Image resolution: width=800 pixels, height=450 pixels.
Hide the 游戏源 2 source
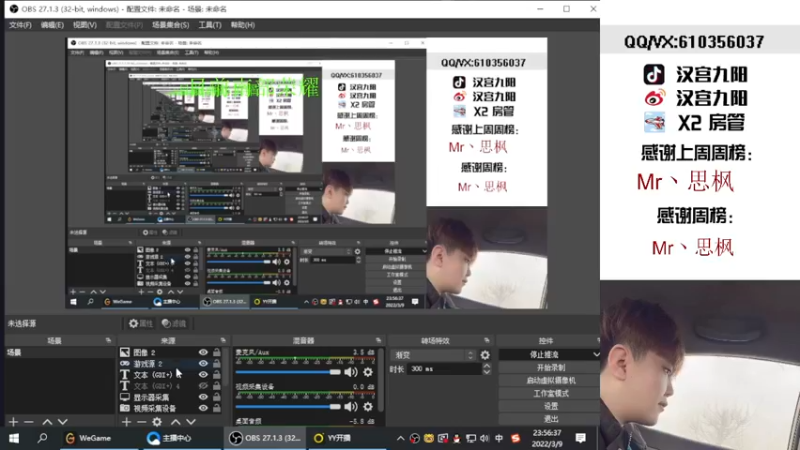203,363
